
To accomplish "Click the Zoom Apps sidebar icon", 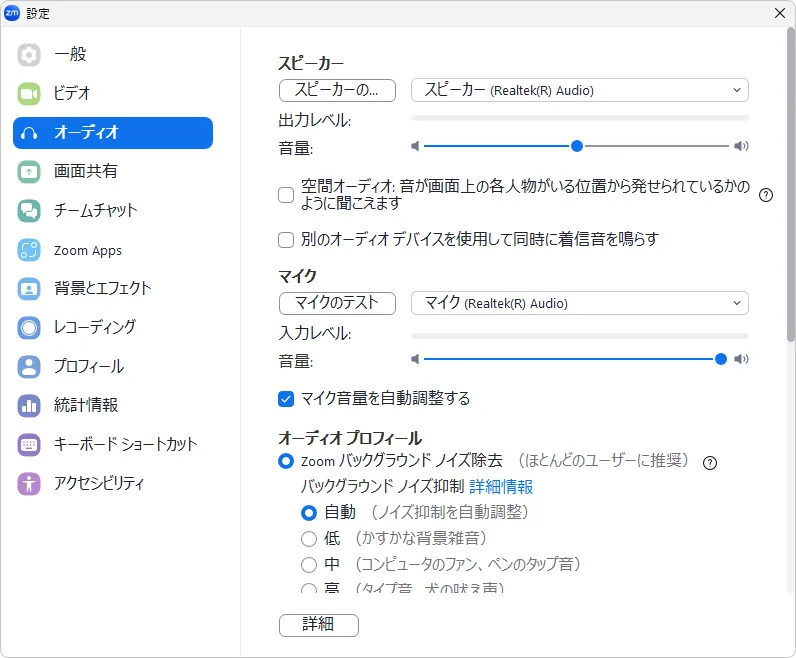I will click(29, 250).
